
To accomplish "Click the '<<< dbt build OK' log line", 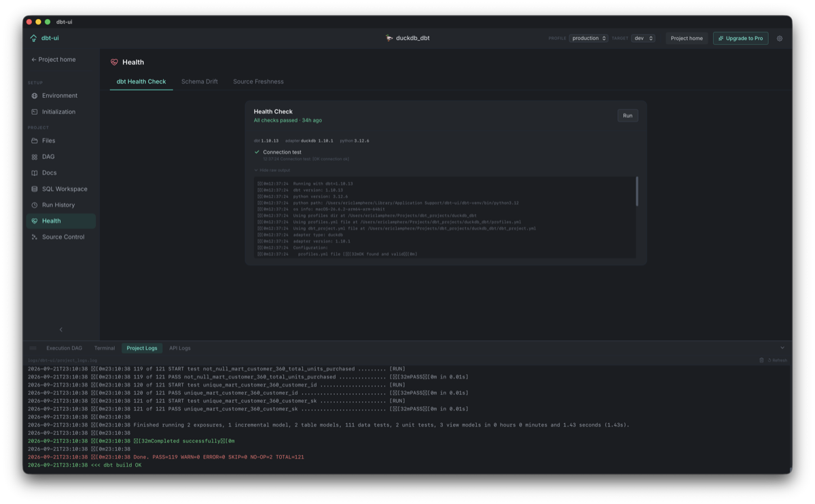I will 85,465.
